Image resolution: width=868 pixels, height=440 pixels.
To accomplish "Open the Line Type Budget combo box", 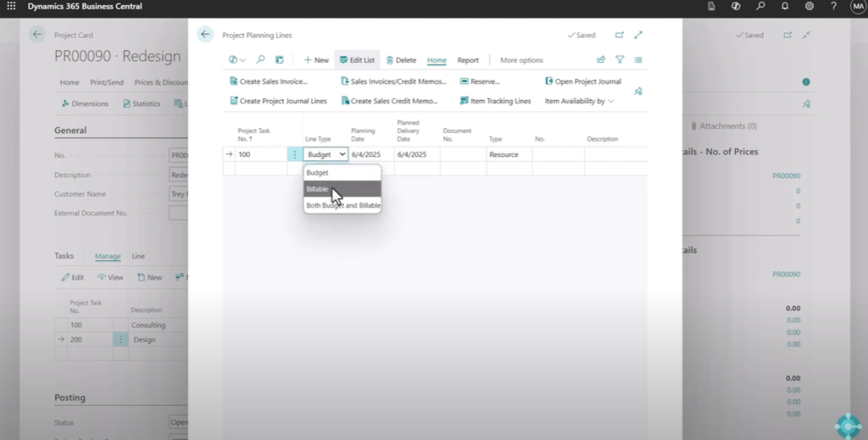I will (325, 154).
